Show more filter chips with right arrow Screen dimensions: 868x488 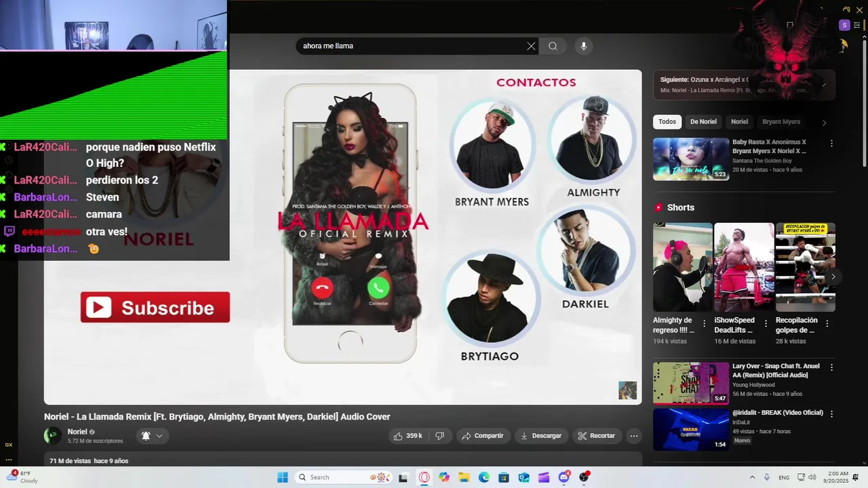(824, 123)
